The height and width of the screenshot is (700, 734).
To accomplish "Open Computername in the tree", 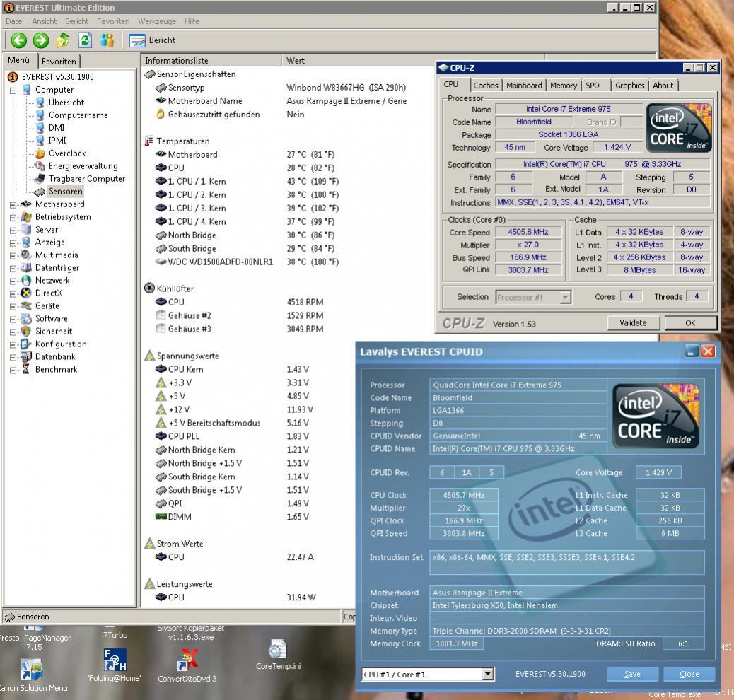I will (78, 115).
